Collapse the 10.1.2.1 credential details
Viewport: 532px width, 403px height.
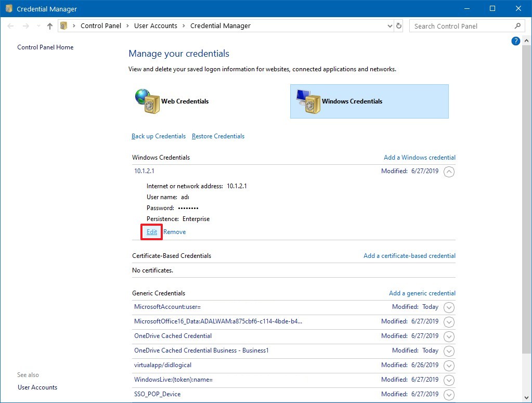coord(449,171)
